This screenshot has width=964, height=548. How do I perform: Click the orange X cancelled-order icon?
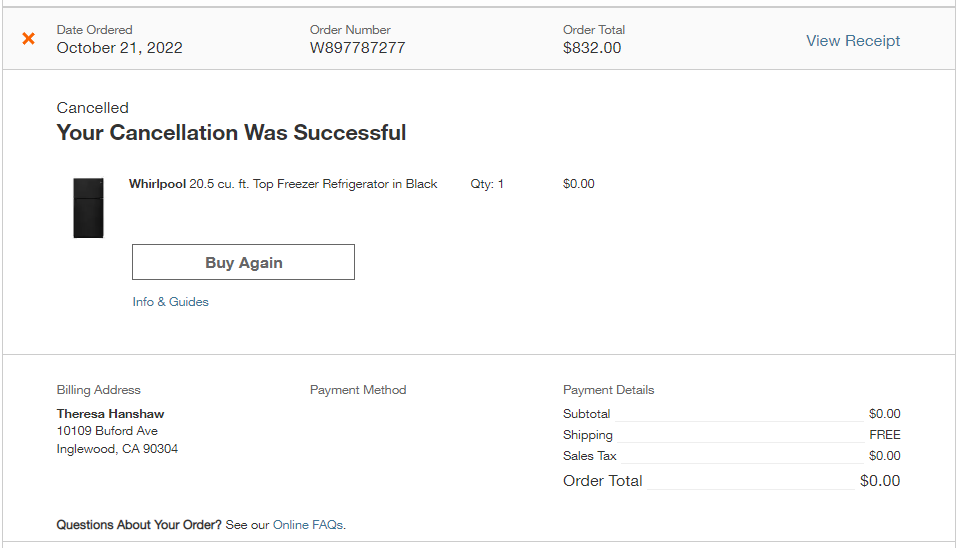click(28, 39)
